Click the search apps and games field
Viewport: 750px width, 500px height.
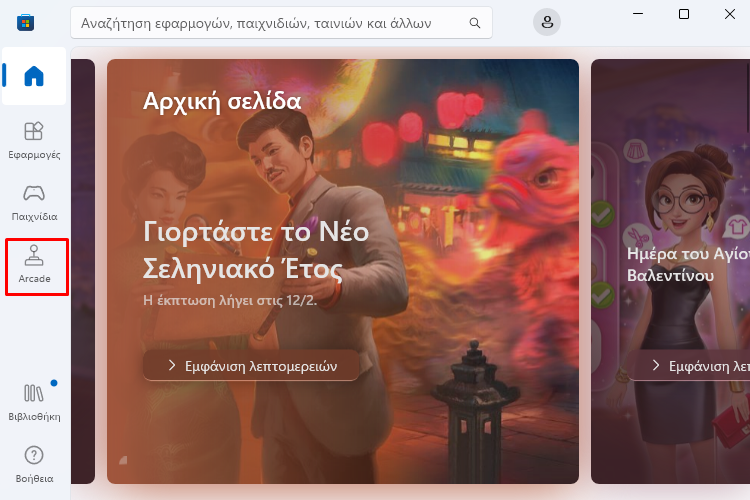tap(281, 22)
